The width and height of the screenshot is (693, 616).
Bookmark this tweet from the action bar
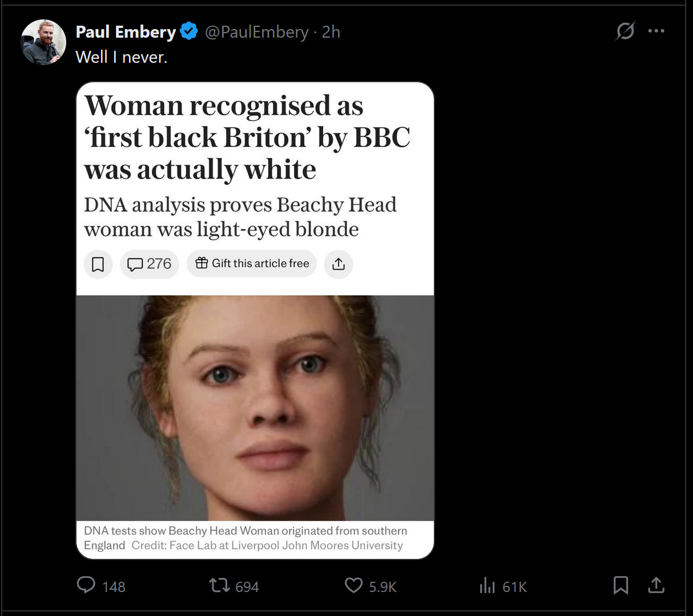coord(621,585)
